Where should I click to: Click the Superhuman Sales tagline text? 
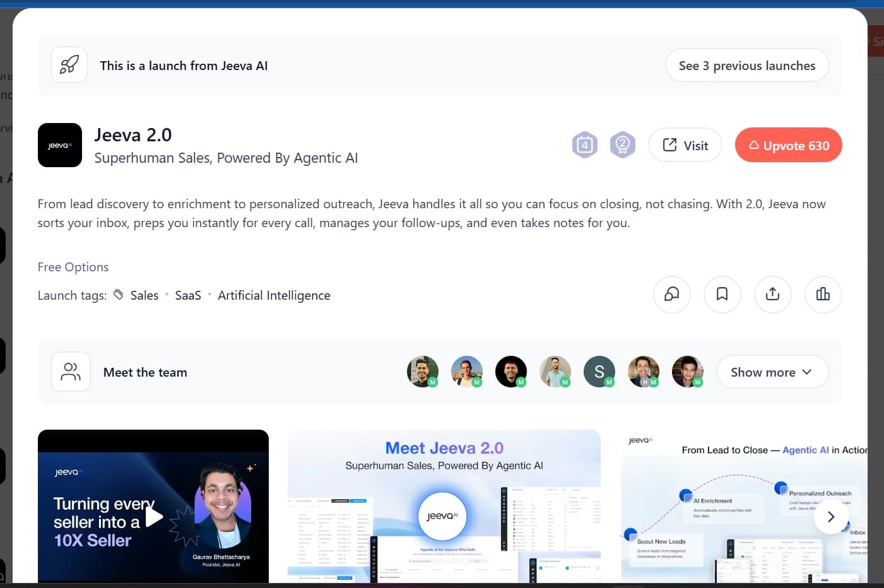tap(226, 158)
